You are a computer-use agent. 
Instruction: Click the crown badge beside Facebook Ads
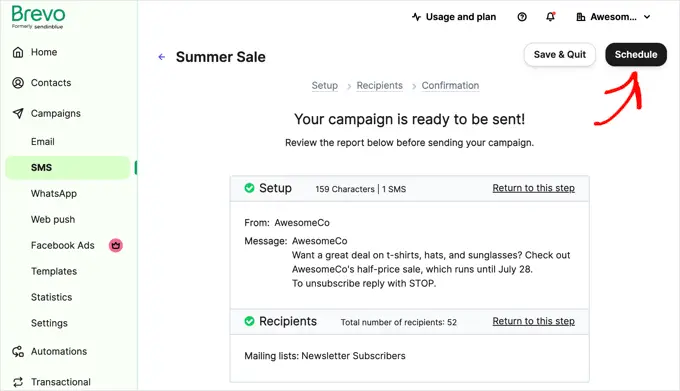click(115, 245)
